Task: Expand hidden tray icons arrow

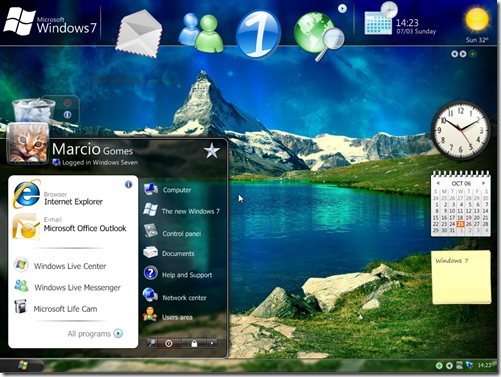Action: tap(449, 366)
